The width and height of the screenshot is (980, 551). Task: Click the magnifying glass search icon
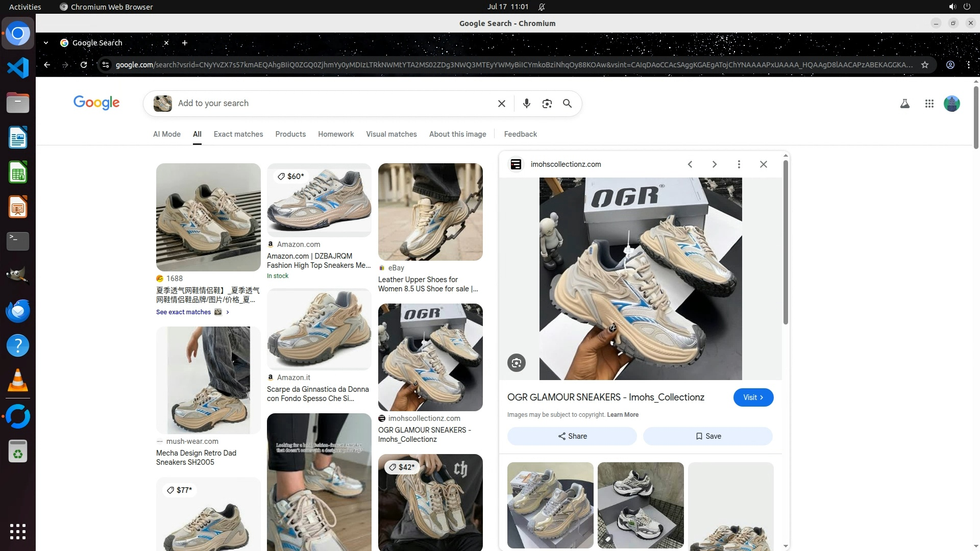pyautogui.click(x=567, y=104)
